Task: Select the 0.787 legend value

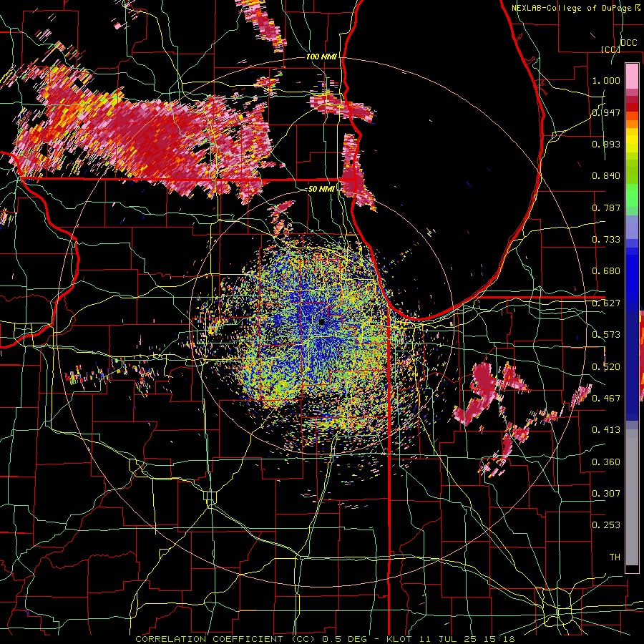Action: 606,208
